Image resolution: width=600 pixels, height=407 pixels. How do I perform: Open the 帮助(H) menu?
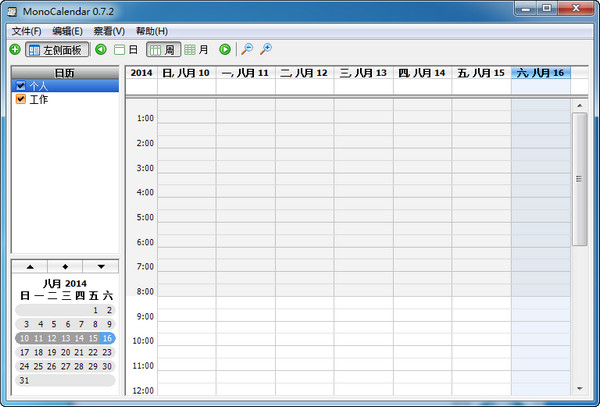[152, 31]
